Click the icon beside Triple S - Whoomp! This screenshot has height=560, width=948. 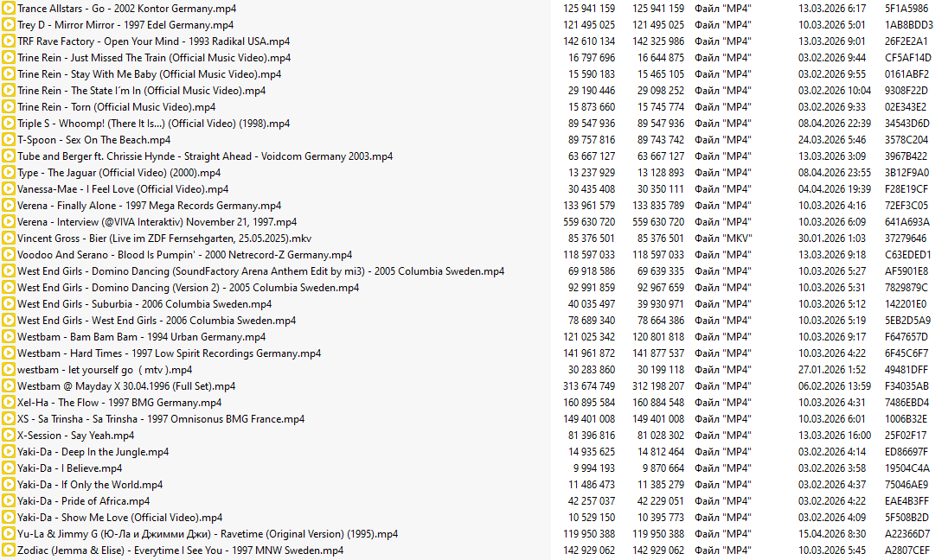coord(9,124)
